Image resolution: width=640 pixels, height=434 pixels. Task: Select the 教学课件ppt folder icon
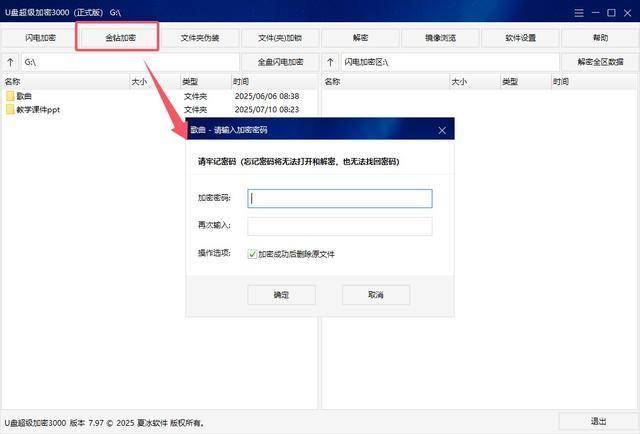pos(10,110)
